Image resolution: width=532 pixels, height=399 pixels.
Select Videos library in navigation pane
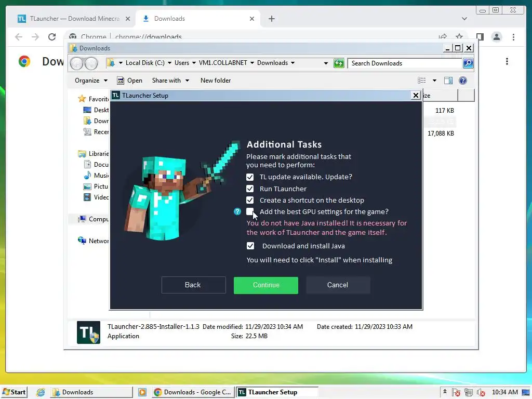click(96, 197)
